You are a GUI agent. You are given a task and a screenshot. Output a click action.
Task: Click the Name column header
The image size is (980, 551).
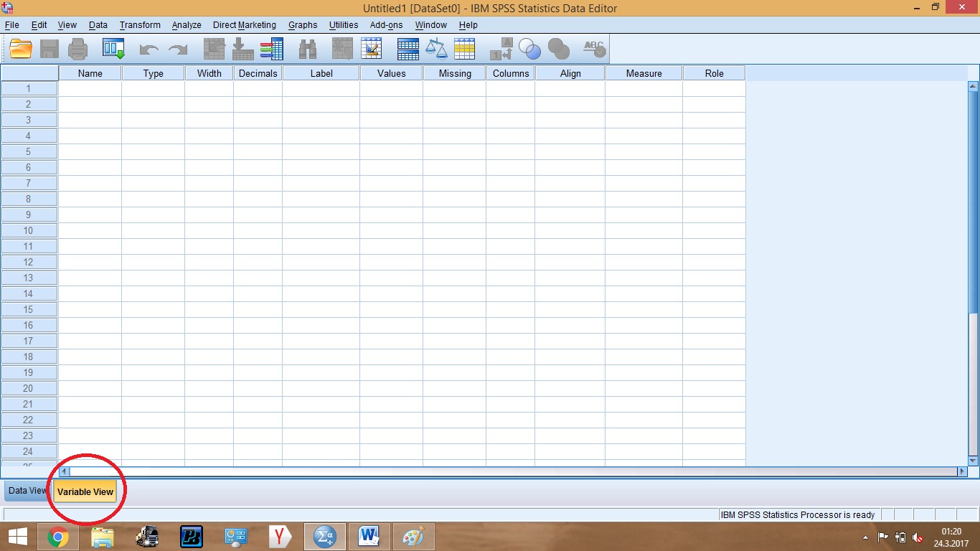click(90, 73)
